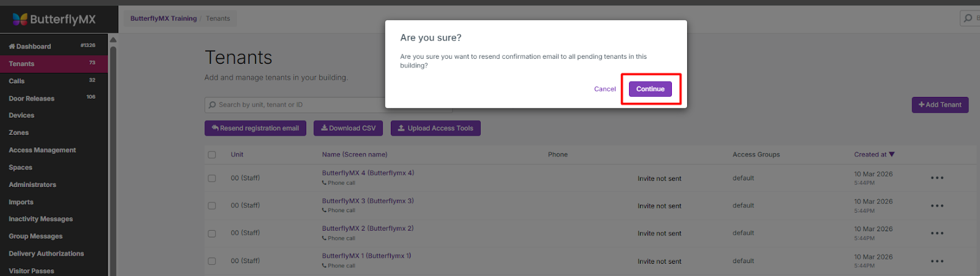
Task: Sort by Created at column arrow
Action: pos(892,155)
